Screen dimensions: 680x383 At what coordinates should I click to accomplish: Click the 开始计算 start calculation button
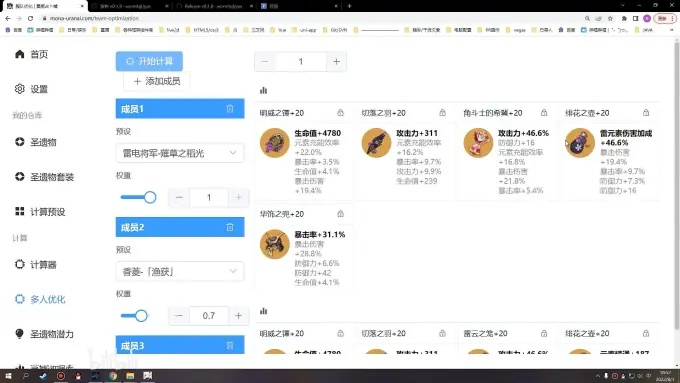pyautogui.click(x=149, y=61)
